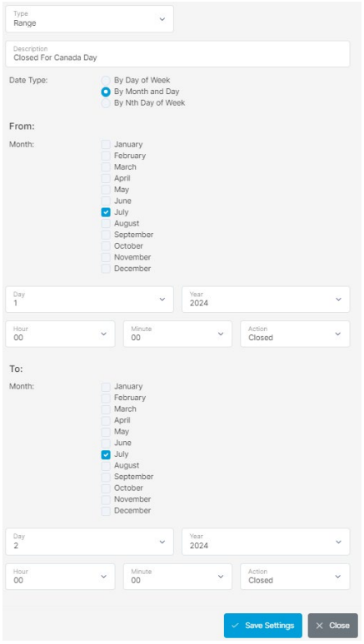Click the Close button with X icon
Screen dimensions: 364x644
point(332,626)
